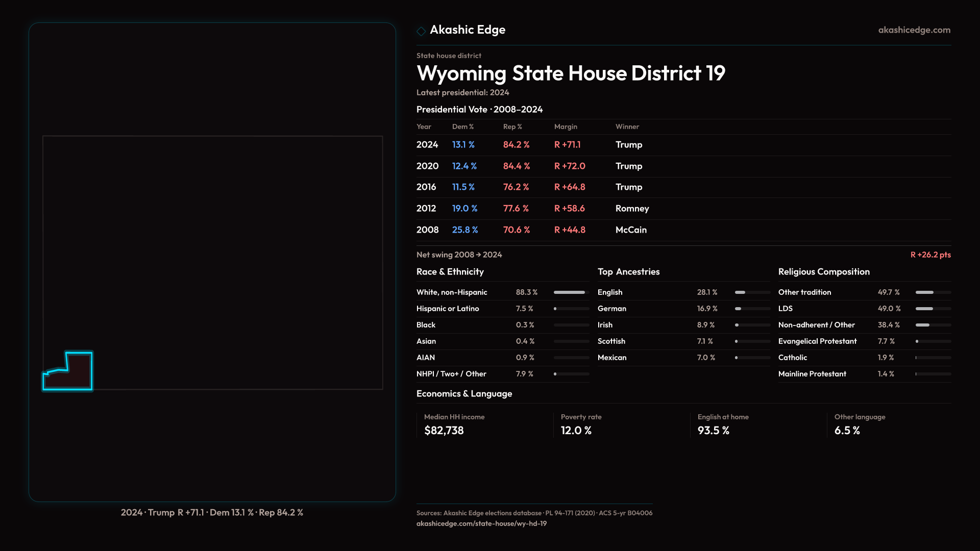Image resolution: width=980 pixels, height=551 pixels.
Task: Click the LDS religious composition bar
Action: [x=933, y=309]
